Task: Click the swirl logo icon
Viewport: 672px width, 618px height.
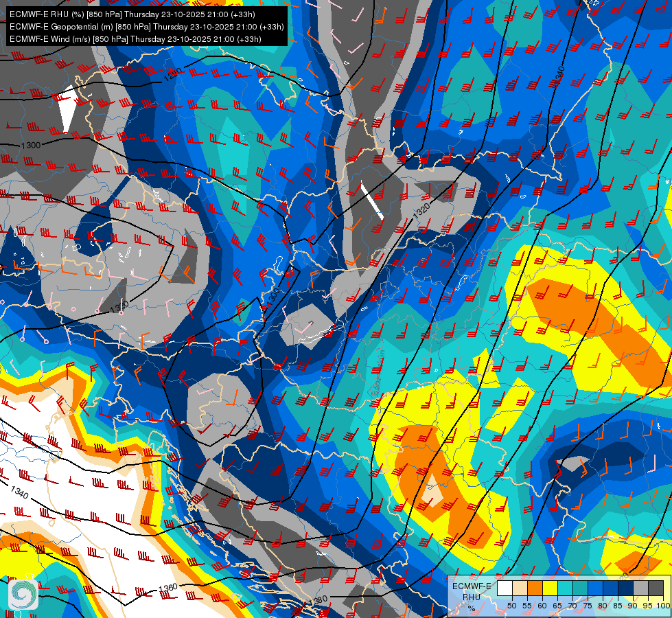Action: (23, 594)
